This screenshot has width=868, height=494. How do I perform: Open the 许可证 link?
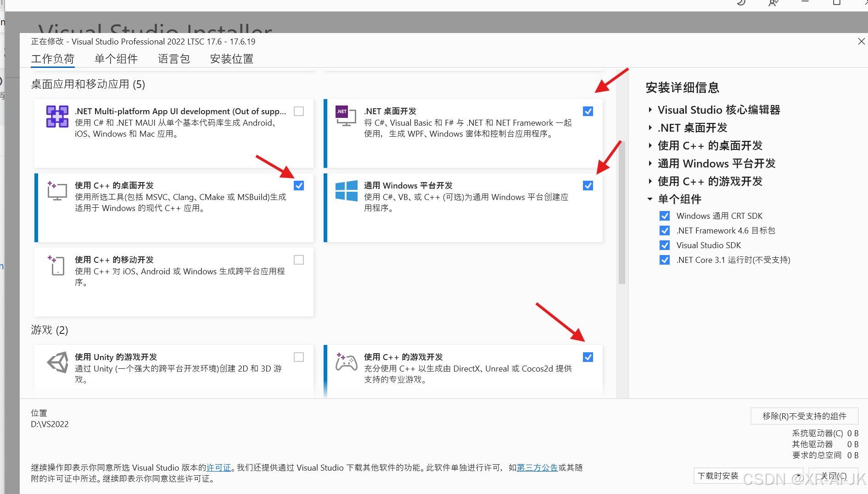pos(218,468)
